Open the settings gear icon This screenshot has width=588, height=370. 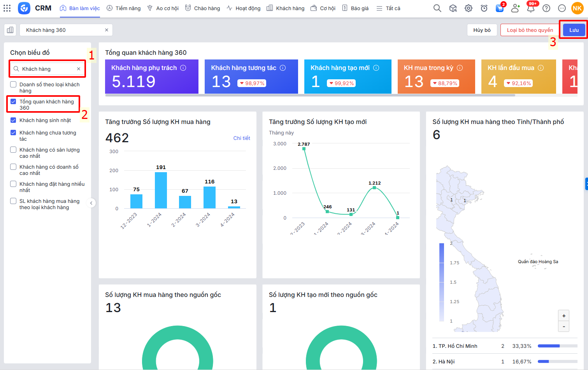tap(468, 8)
